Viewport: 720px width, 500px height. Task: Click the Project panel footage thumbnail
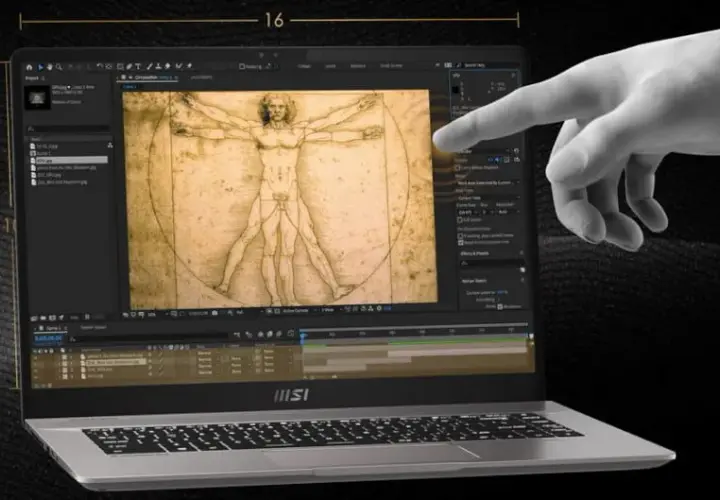37,97
